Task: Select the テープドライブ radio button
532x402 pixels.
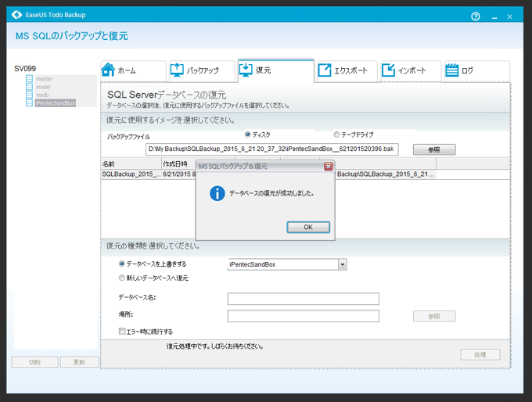Action: (x=336, y=135)
